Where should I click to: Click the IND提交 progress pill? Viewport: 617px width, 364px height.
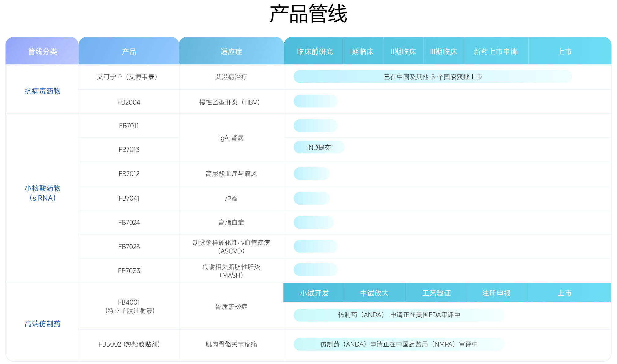pos(319,147)
